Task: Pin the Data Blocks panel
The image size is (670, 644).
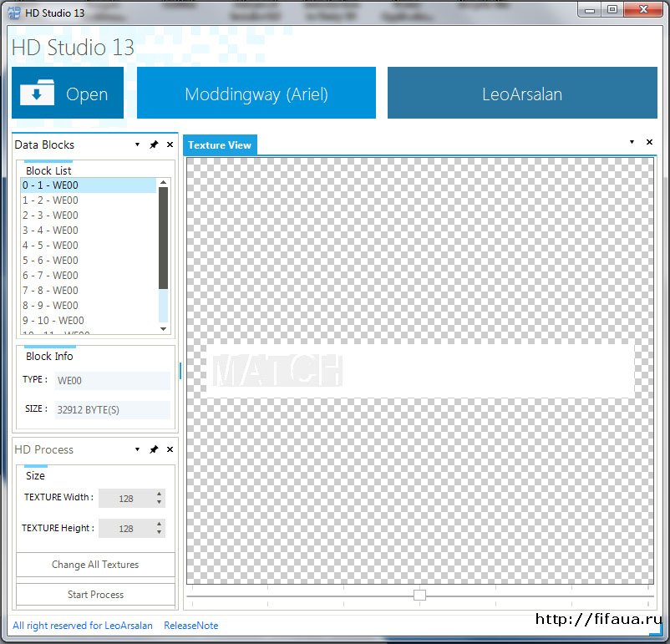Action: tap(154, 145)
